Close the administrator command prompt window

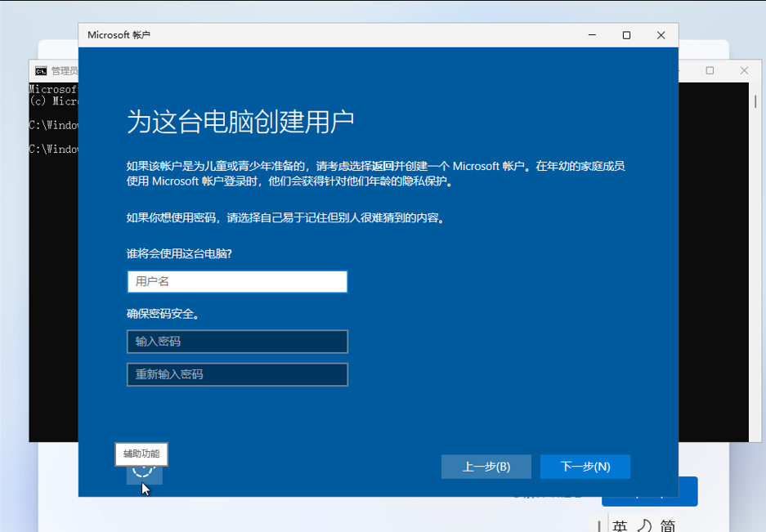[x=744, y=71]
